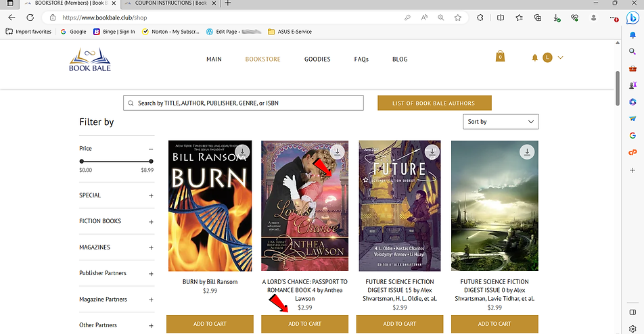
Task: Click the browser address bar URL
Action: (x=105, y=18)
